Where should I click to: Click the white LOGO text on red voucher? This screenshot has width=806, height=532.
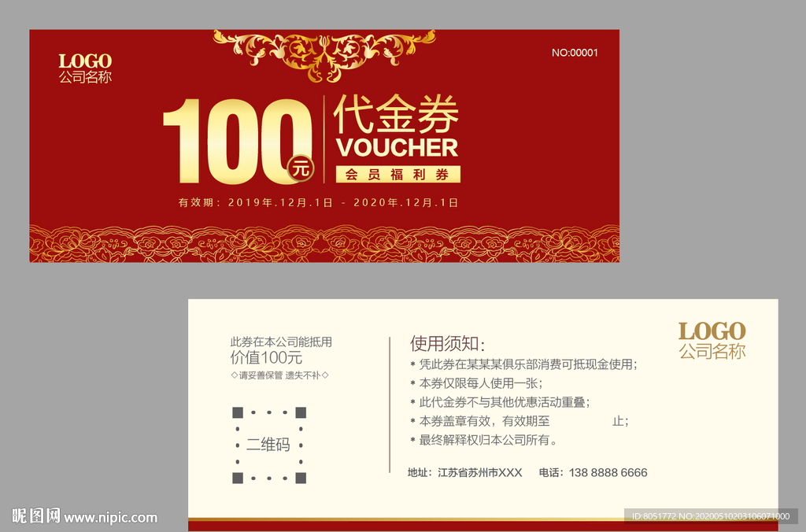85,61
